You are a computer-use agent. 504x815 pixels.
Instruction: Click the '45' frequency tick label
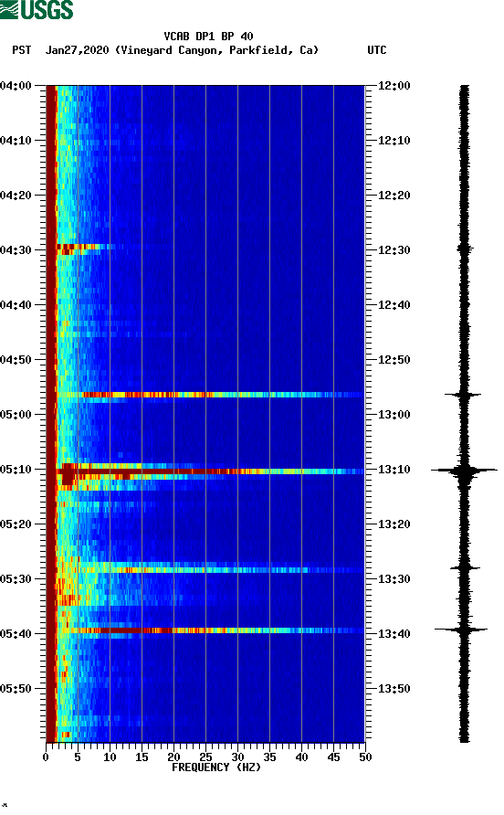333,757
